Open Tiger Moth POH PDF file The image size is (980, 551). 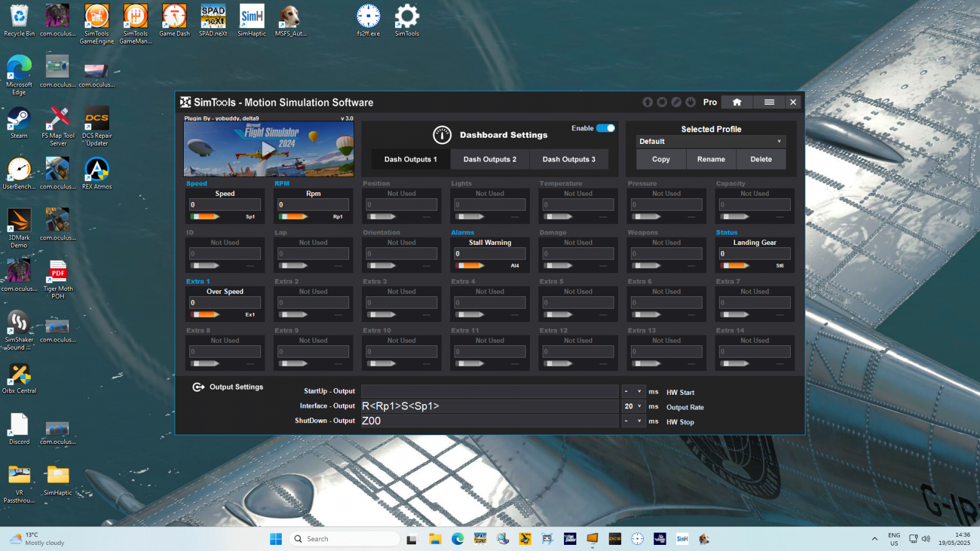[x=58, y=280]
